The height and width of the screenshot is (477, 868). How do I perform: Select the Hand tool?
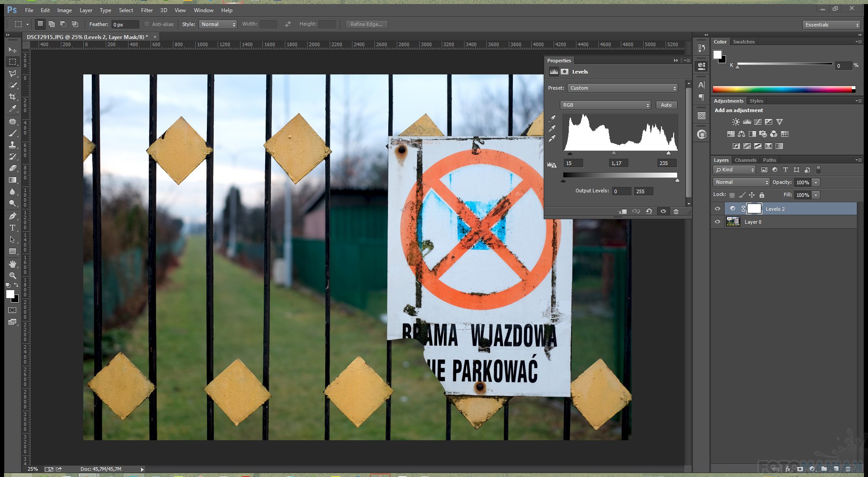pyautogui.click(x=13, y=264)
